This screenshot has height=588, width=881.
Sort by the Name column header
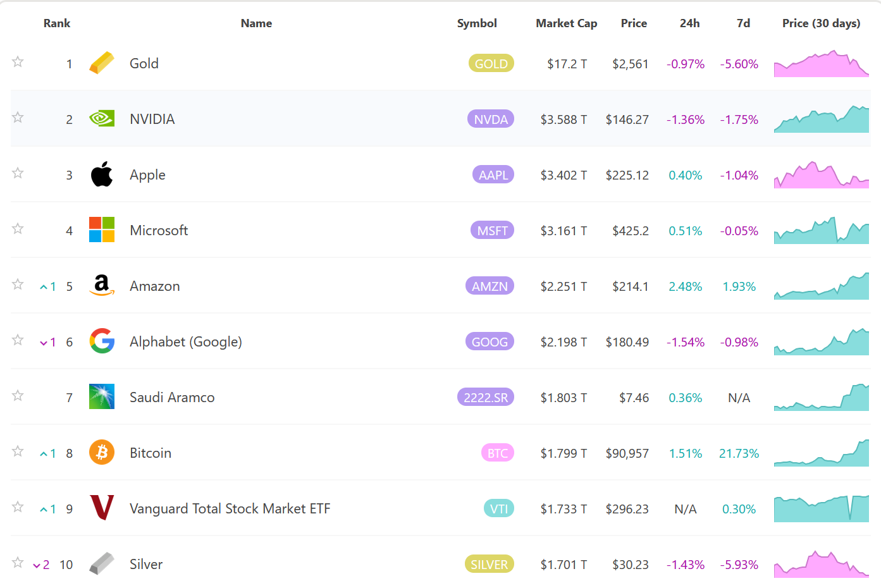coord(256,23)
